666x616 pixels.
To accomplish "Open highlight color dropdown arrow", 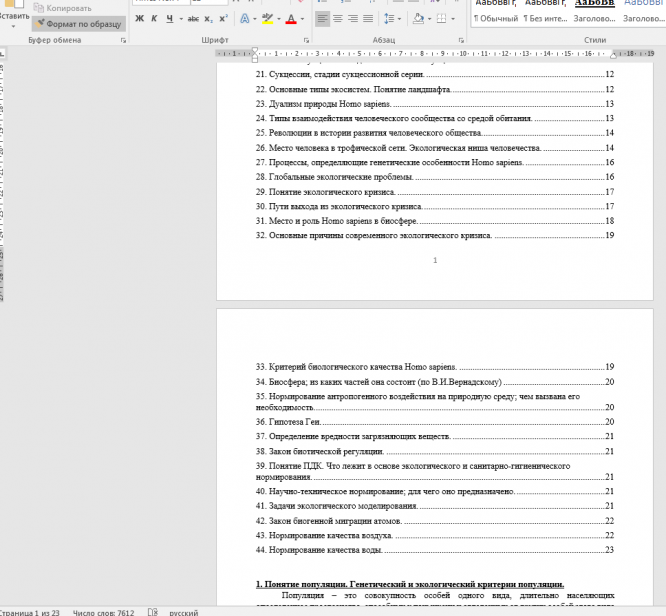I will tap(279, 19).
